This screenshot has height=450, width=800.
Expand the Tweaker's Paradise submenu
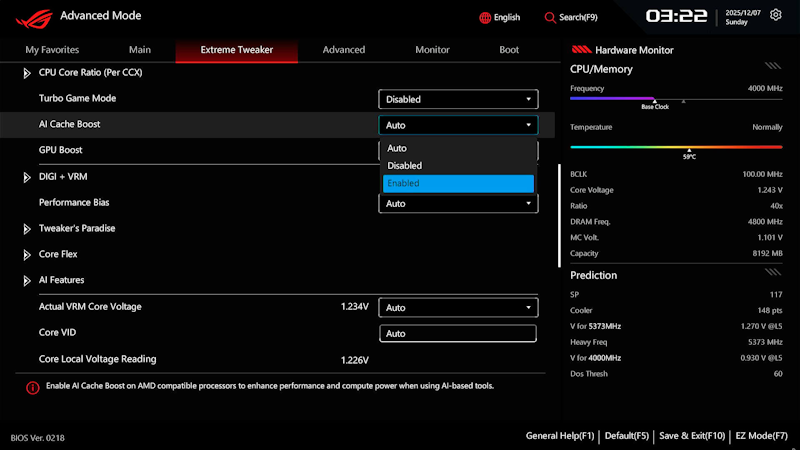[x=27, y=229]
